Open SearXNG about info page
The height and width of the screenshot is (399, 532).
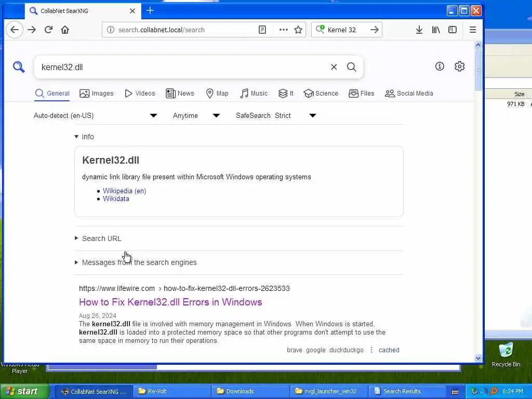440,66
